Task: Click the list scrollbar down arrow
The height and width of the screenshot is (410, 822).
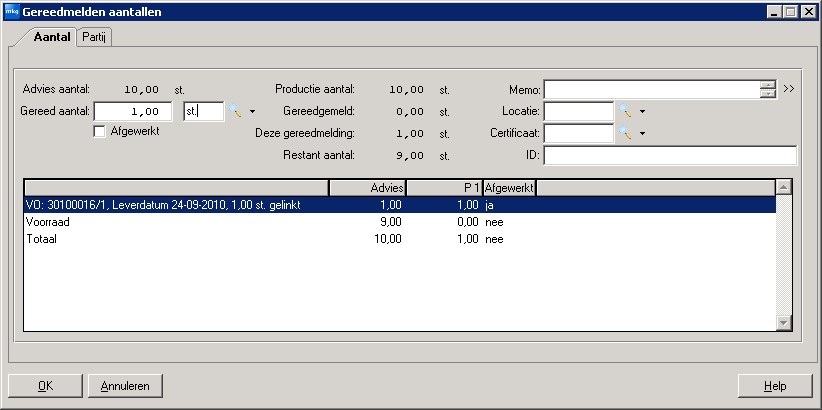Action: point(784,323)
